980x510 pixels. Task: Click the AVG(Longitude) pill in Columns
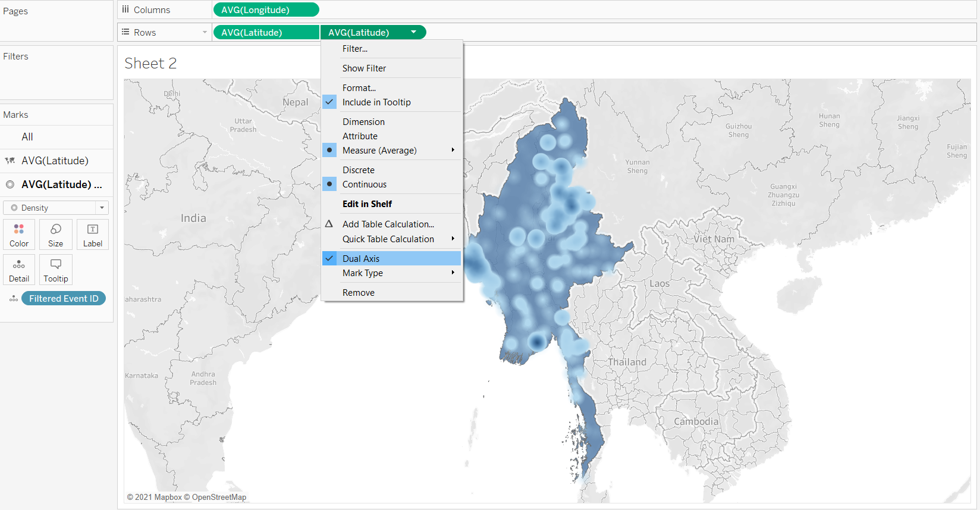point(266,10)
